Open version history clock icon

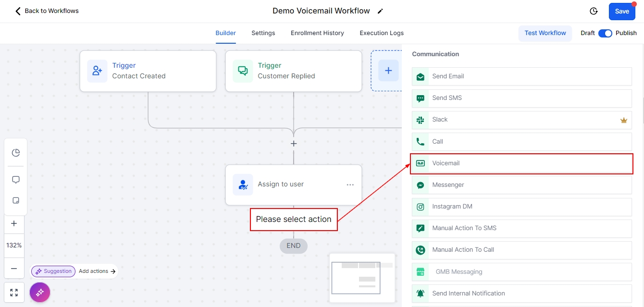point(594,11)
